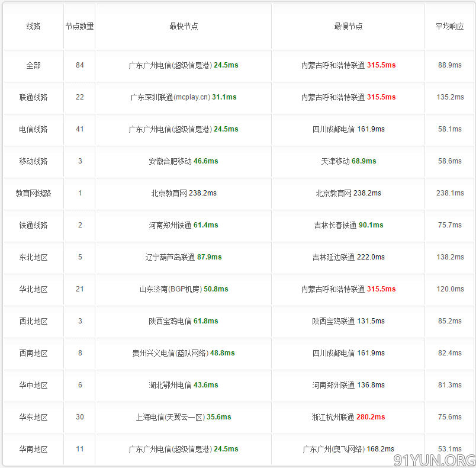The image size is (476, 468).
Task: Click average response 120.0ms
Action: tap(450, 289)
